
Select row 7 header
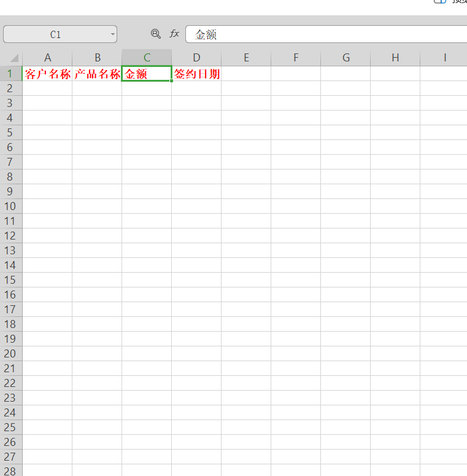11,162
